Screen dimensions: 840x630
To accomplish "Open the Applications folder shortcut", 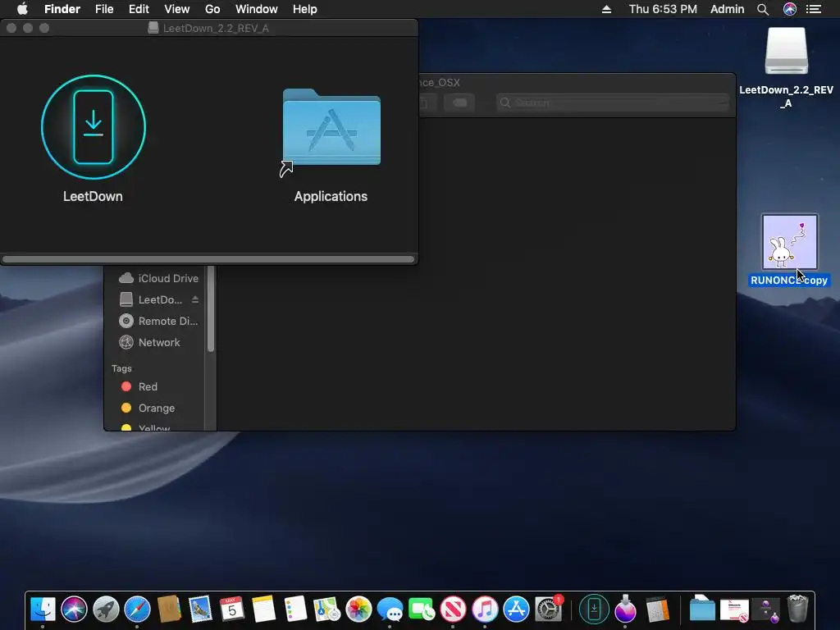I will 331,129.
